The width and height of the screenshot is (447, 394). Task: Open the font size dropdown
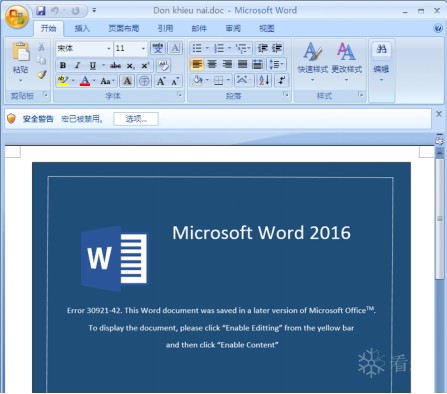(x=143, y=49)
